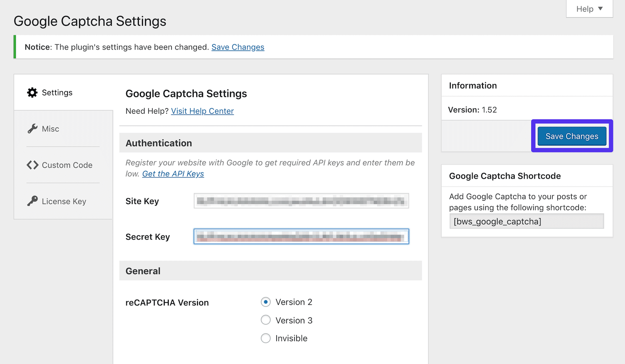Enable the Invisible reCAPTCHA option

point(265,338)
